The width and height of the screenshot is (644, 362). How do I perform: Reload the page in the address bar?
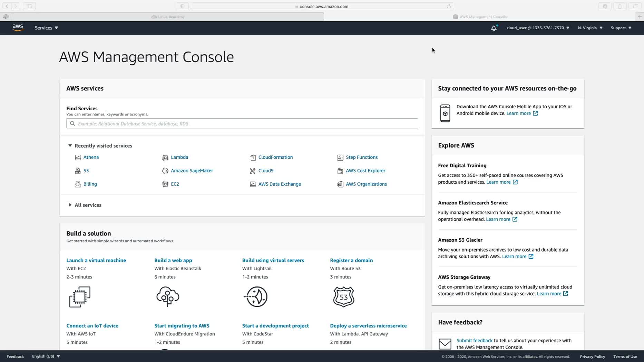(x=449, y=6)
